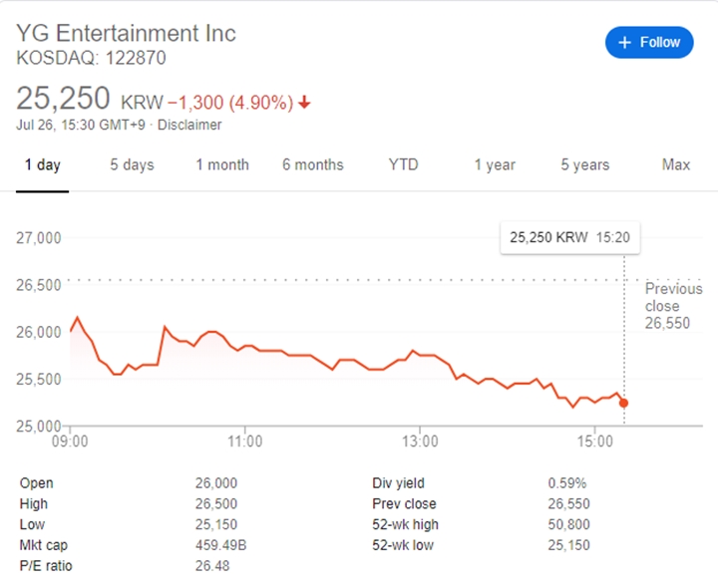Viewport: 718px width, 588px height.
Task: Click the Mkt cap value 459.49B
Action: click(x=220, y=545)
